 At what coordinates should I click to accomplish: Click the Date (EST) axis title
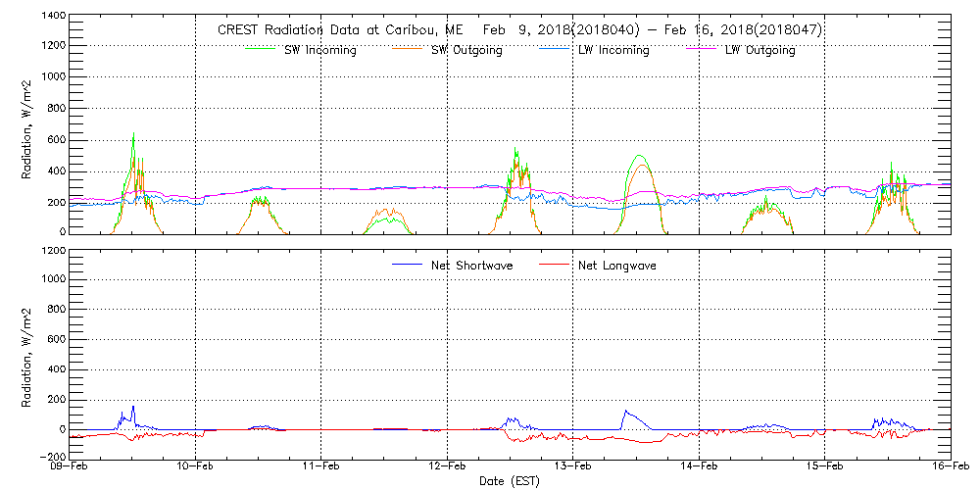[x=511, y=481]
